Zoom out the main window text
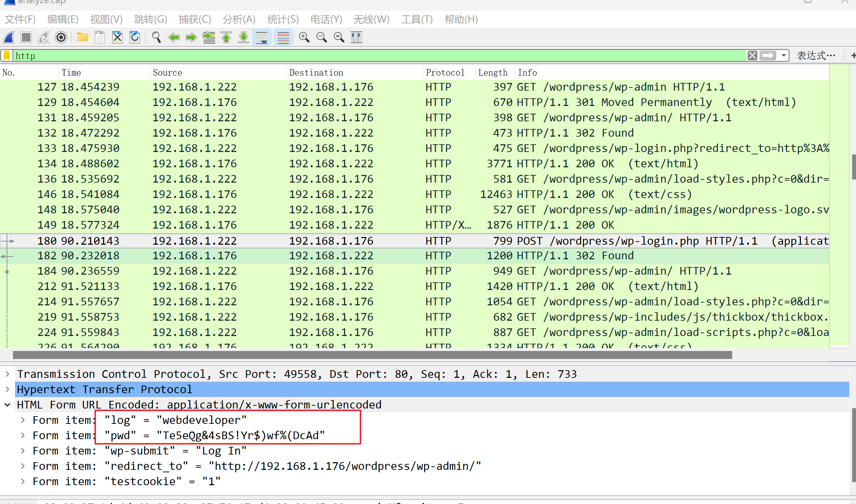Viewport: 856px width, 504px height. (322, 37)
